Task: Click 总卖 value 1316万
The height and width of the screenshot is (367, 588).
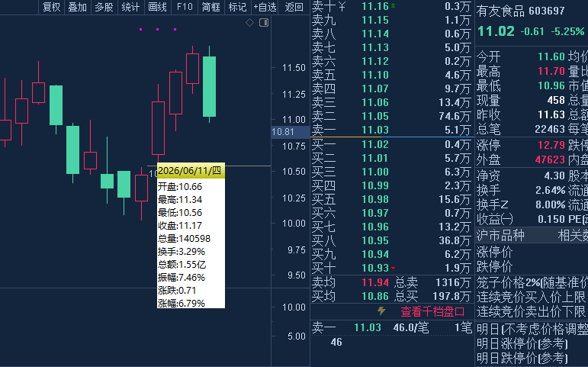Action: 453,282
